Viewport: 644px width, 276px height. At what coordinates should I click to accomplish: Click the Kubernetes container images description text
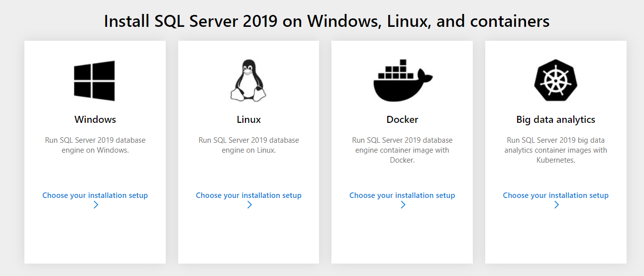(555, 150)
